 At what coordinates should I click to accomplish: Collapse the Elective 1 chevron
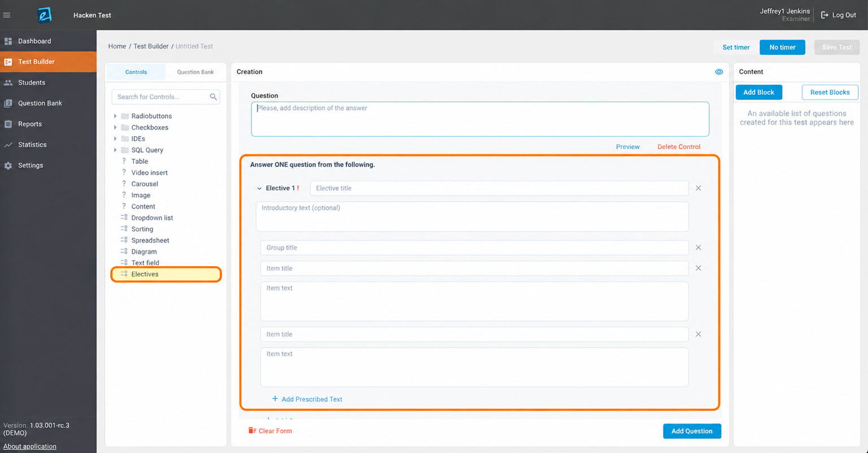(x=259, y=189)
